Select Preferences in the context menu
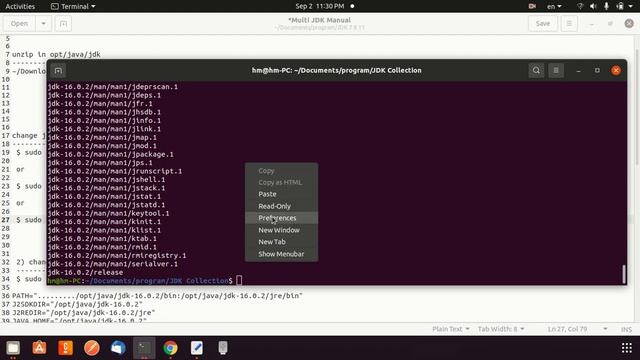Viewport: 640px width, 360px height. pos(281,218)
